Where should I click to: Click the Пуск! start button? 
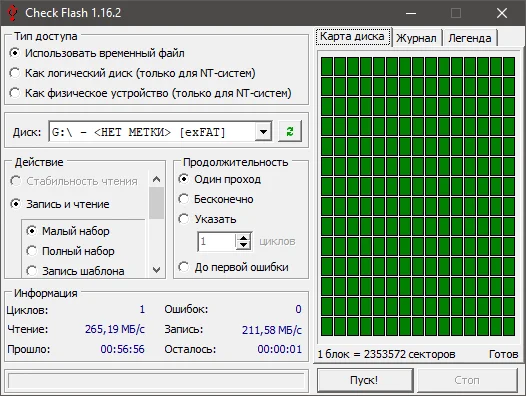[x=365, y=380]
